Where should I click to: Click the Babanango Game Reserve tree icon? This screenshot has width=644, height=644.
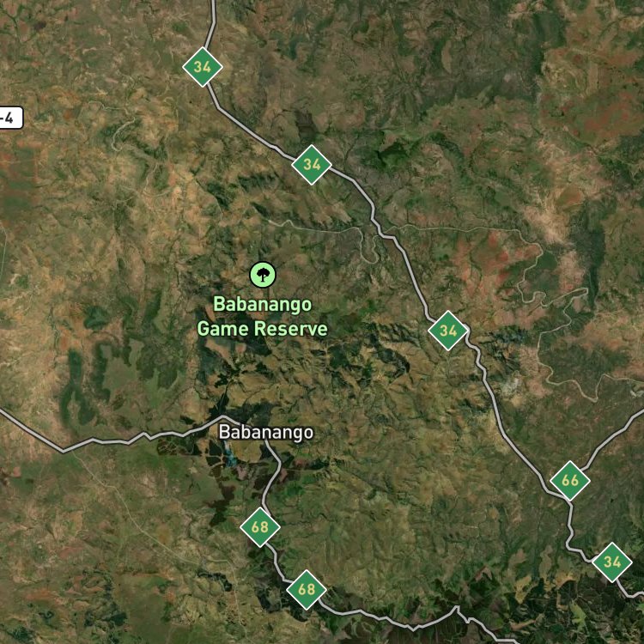click(263, 275)
